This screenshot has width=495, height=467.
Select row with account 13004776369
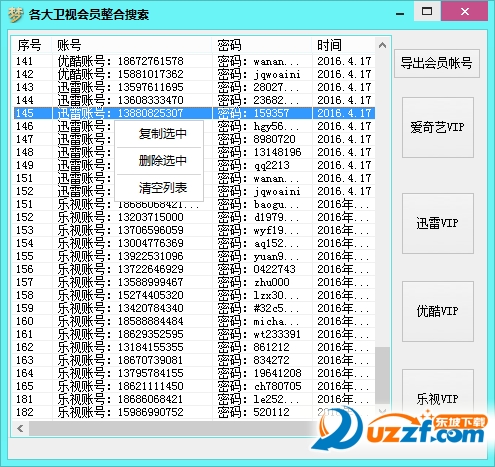[x=194, y=243]
